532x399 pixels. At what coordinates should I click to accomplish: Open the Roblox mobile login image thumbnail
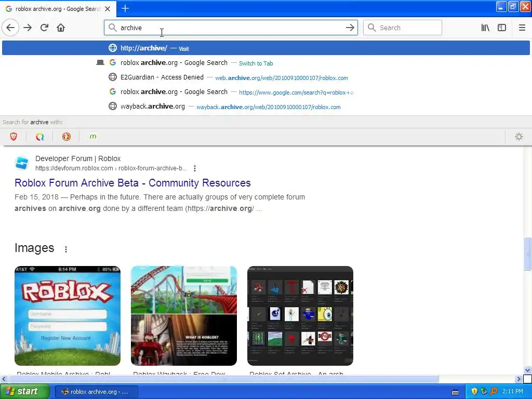pyautogui.click(x=68, y=315)
